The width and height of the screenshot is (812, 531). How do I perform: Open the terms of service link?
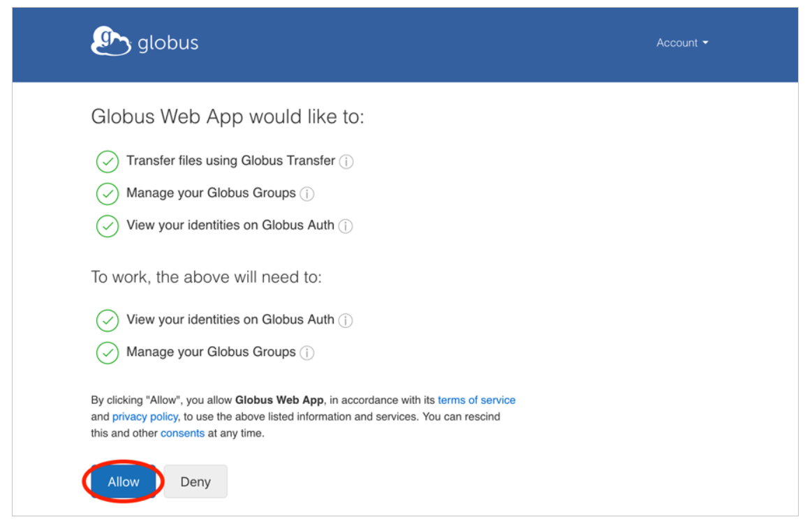476,401
